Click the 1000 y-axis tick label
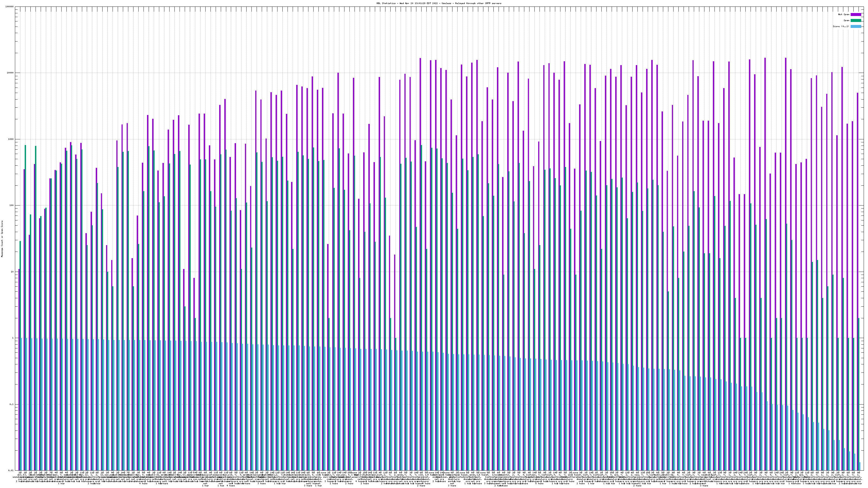The height and width of the screenshot is (488, 868). tap(11, 139)
